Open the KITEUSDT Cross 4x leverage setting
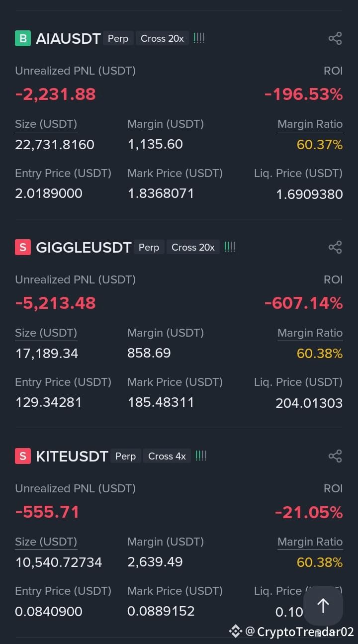Image resolution: width=358 pixels, height=644 pixels. 167,456
